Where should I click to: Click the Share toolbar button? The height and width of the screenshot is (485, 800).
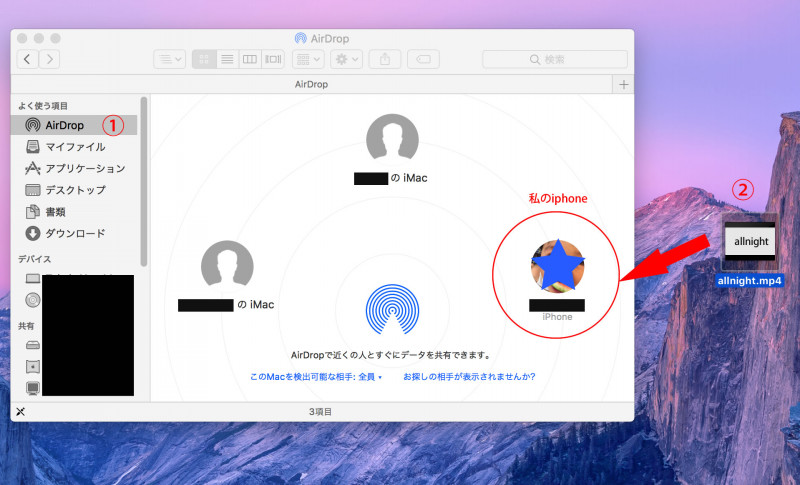click(x=385, y=59)
